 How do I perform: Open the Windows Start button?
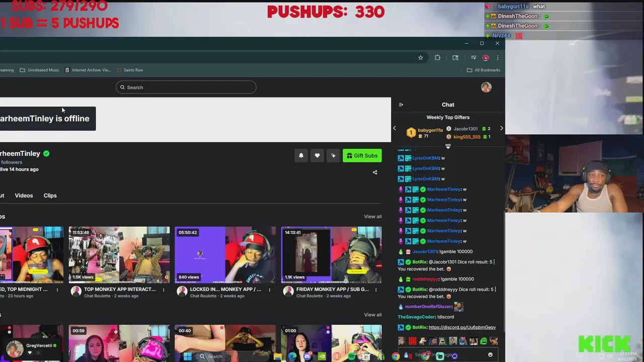187,356
